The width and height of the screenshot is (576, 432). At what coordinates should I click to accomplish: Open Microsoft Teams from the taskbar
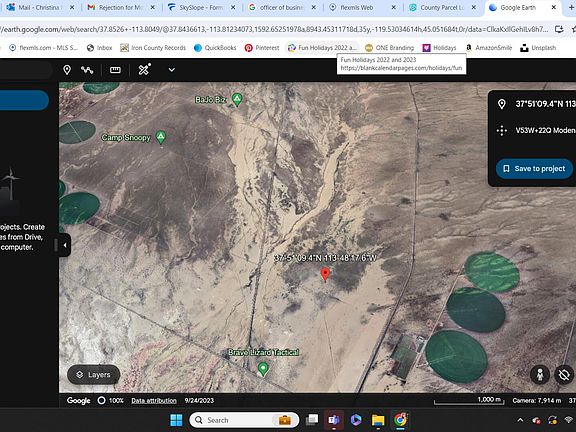tap(334, 420)
